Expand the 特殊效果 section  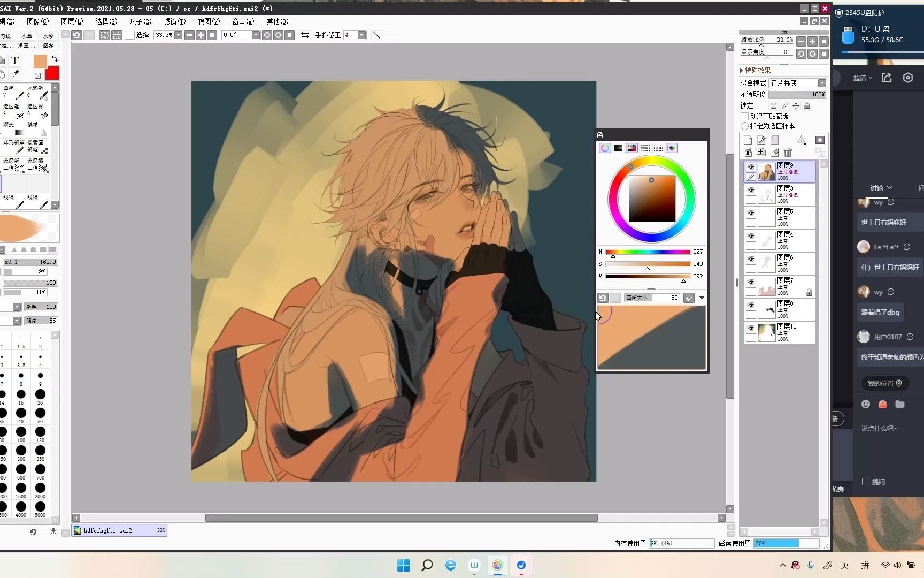756,70
